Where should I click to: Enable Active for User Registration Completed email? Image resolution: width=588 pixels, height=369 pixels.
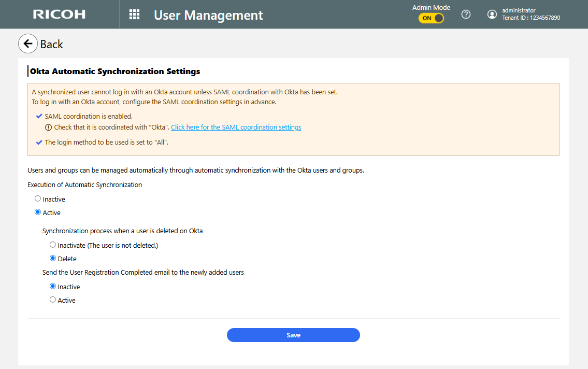point(53,300)
